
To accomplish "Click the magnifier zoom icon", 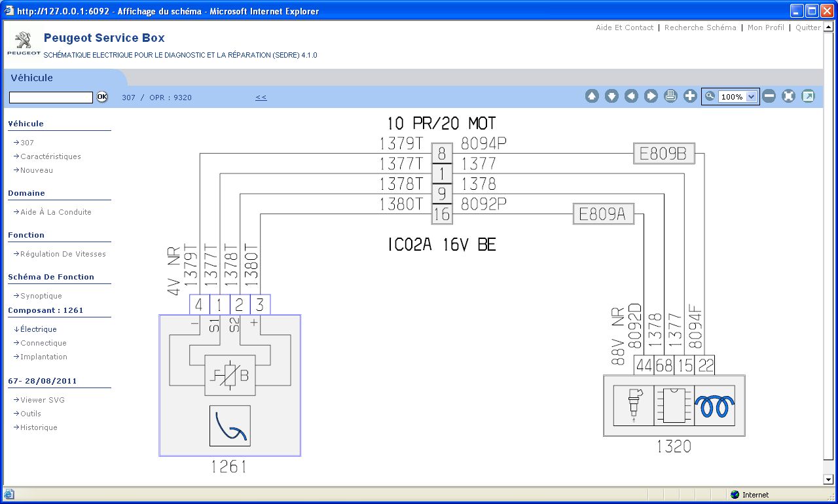I will [710, 96].
